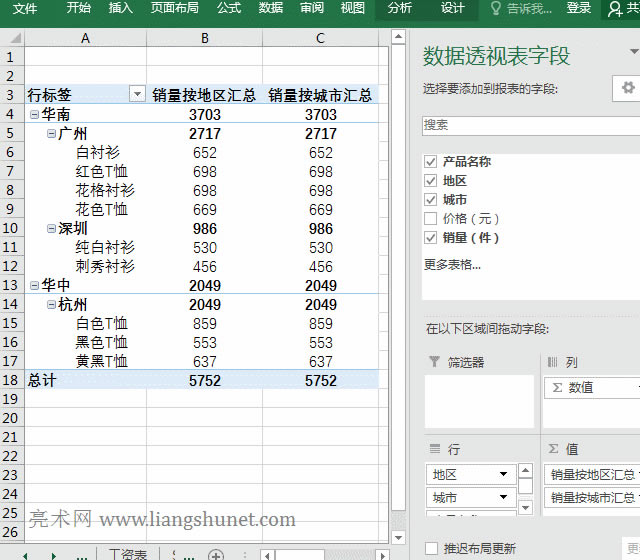Add a new sheet with plus icon

click(x=215, y=554)
